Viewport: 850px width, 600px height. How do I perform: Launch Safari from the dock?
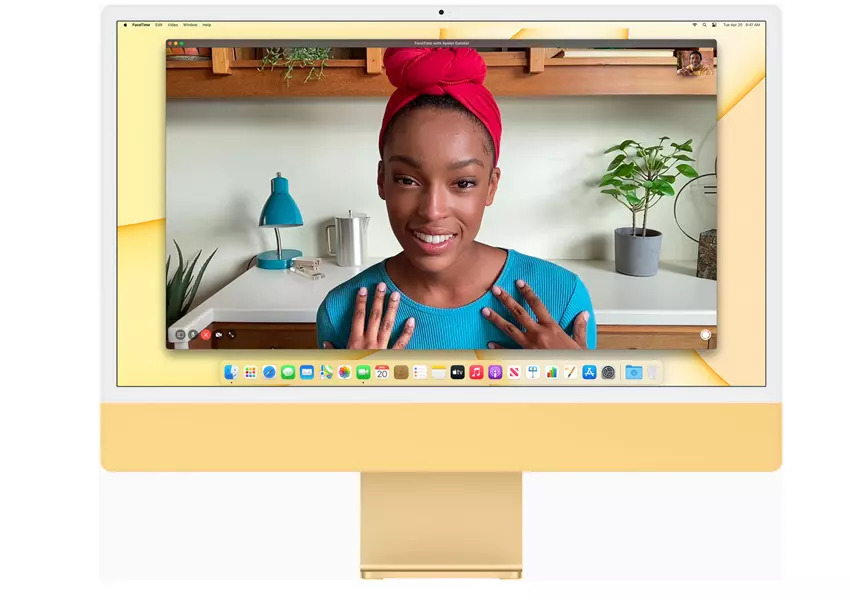[x=269, y=372]
